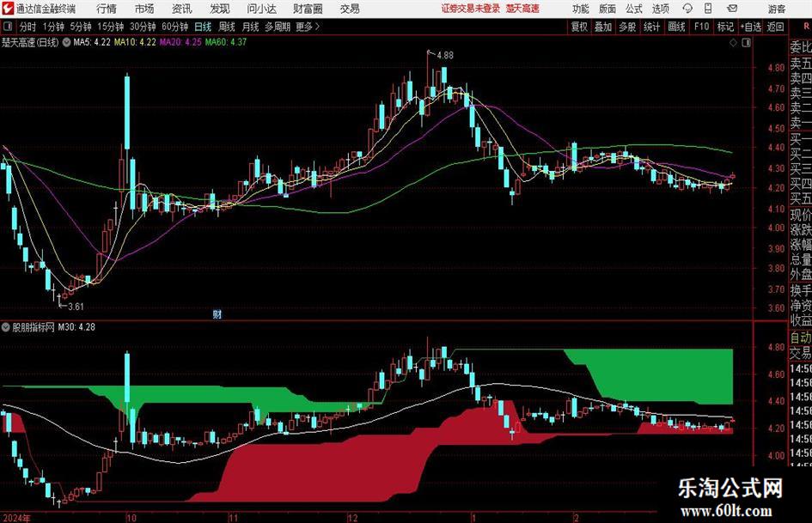The width and height of the screenshot is (812, 523).
Task: Click the red R icon at right
Action: tap(806, 27)
